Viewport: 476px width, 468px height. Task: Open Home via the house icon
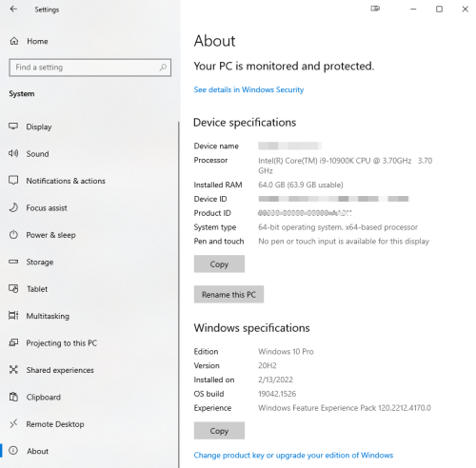click(x=14, y=41)
